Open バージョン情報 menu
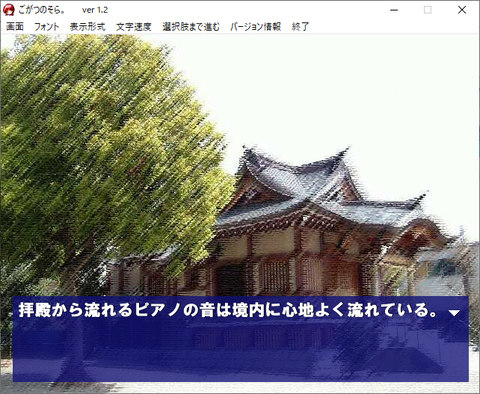Image resolution: width=480 pixels, height=394 pixels. pyautogui.click(x=256, y=27)
